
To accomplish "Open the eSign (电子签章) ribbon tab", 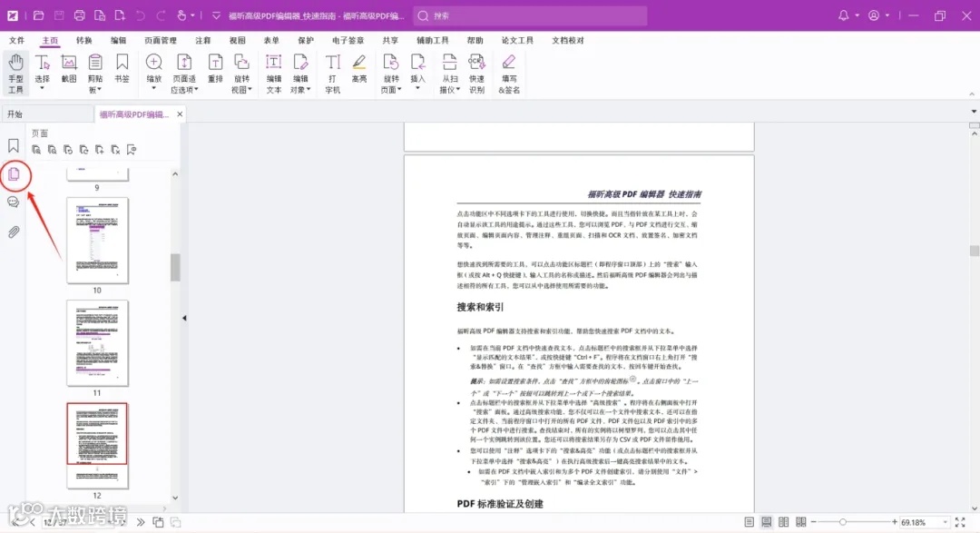I will pos(348,40).
